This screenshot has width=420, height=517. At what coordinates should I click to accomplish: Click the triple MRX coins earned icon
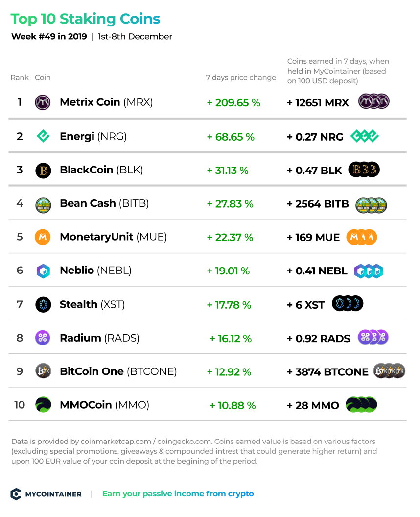pyautogui.click(x=374, y=101)
